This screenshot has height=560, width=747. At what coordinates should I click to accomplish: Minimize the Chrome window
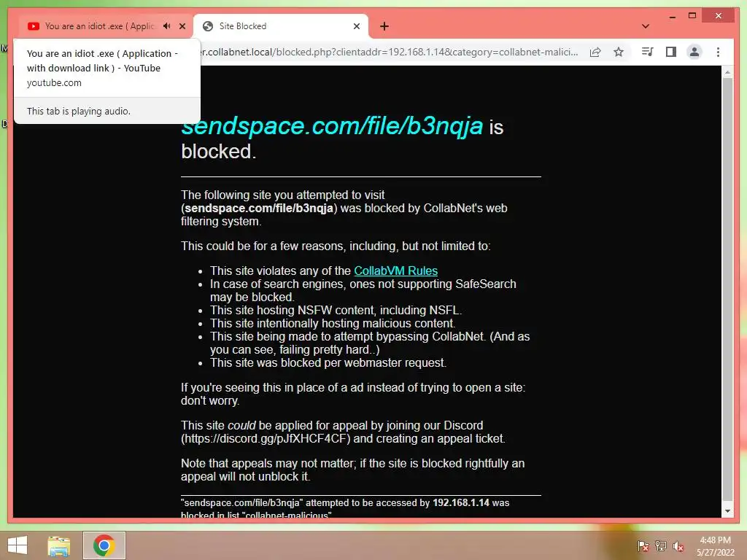(672, 16)
